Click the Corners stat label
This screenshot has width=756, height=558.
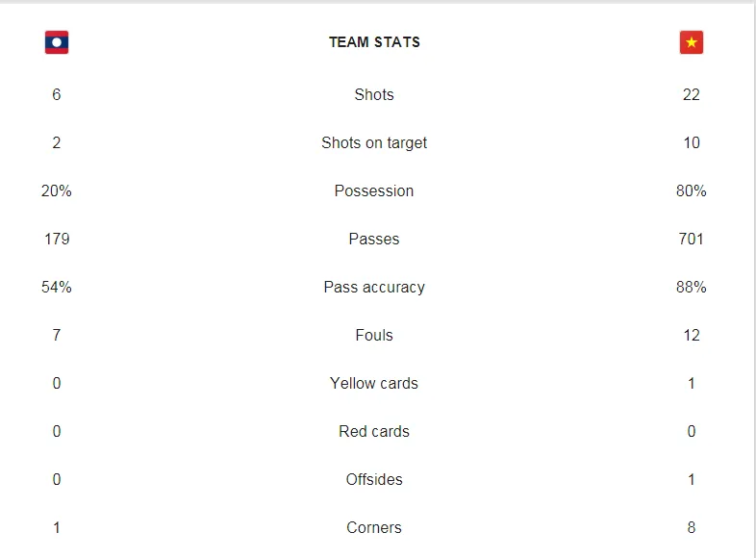[374, 527]
